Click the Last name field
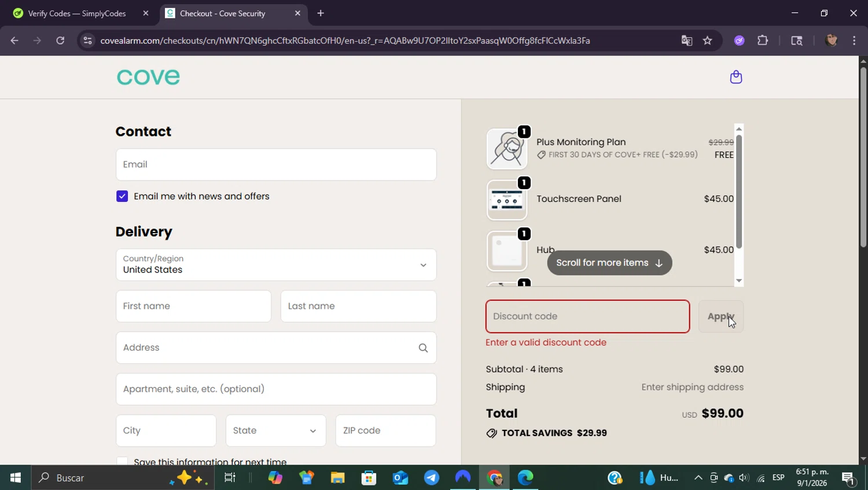Screen dimensions: 868x490 (359, 306)
